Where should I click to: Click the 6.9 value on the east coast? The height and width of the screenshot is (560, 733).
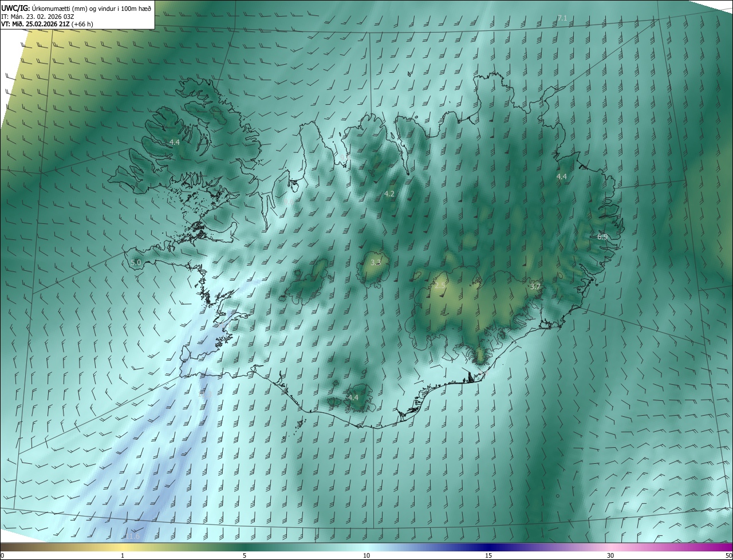[602, 236]
